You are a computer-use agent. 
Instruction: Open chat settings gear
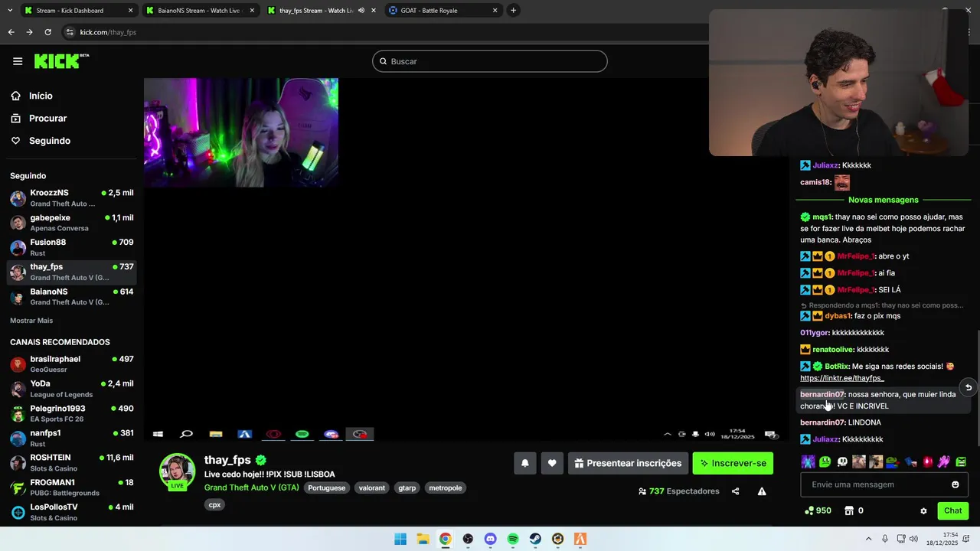point(923,511)
